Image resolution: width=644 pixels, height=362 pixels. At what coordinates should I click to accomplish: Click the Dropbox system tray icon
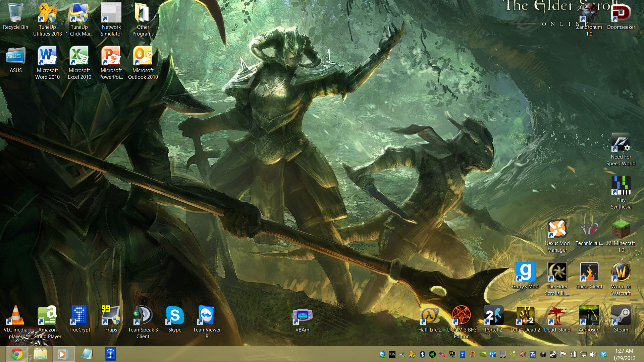tap(603, 354)
